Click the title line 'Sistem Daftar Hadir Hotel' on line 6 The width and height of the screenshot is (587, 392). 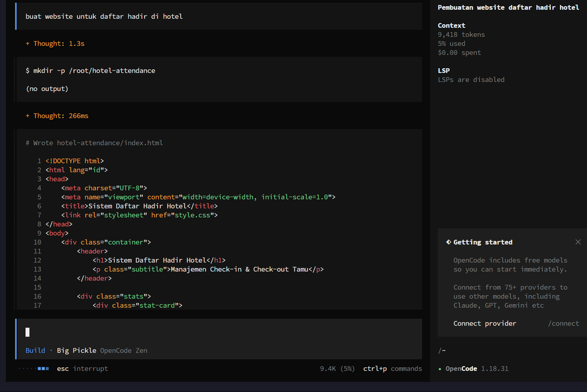point(139,206)
